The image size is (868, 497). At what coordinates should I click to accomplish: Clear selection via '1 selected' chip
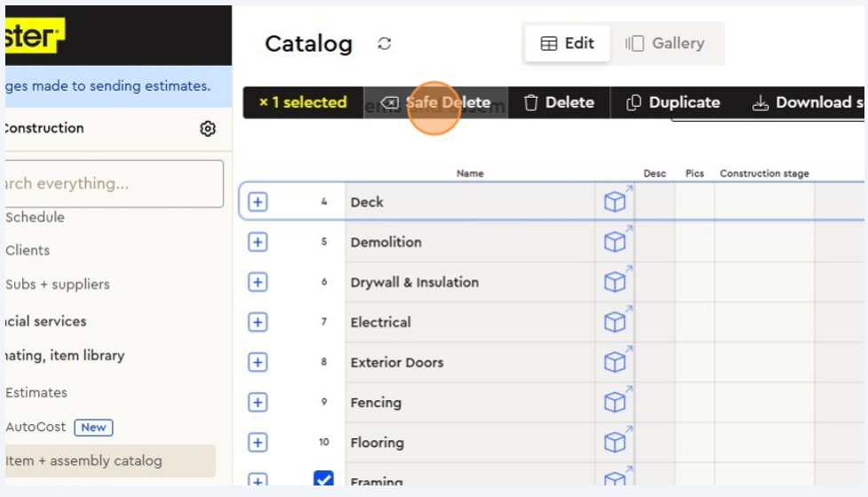point(302,102)
